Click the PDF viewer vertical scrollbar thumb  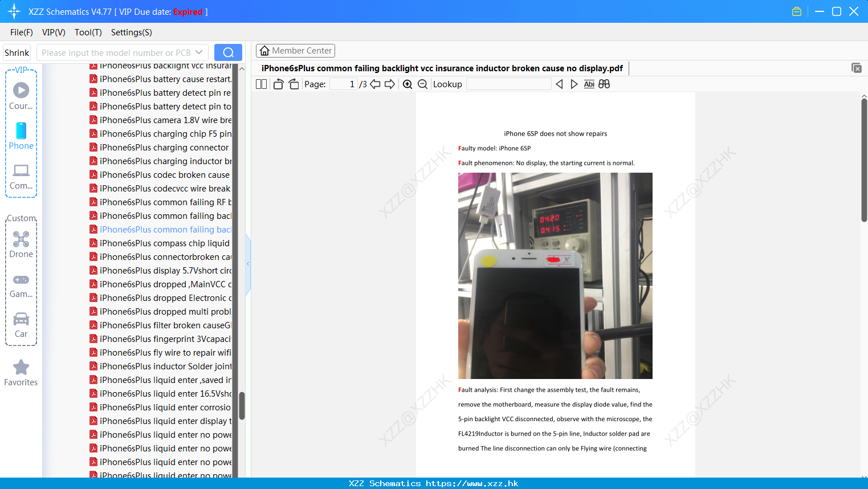[x=864, y=160]
